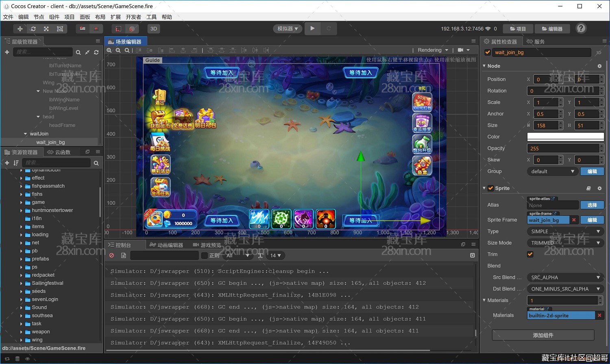Reset the scene editor zoom
This screenshot has height=364, width=610.
[127, 50]
